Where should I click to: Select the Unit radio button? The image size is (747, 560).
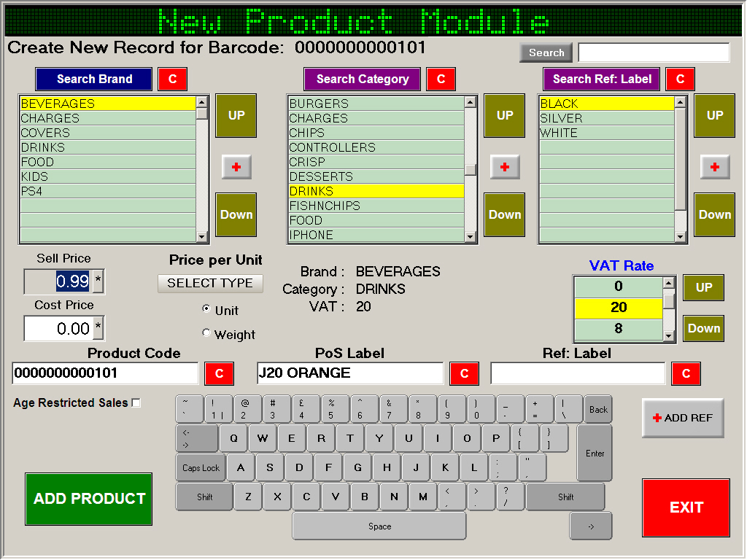coord(206,309)
